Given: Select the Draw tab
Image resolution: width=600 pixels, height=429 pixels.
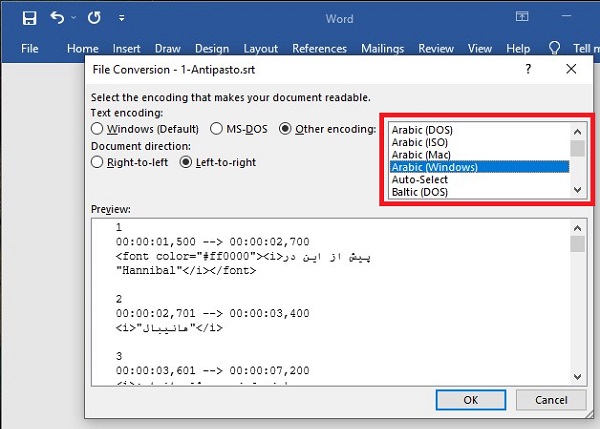Looking at the screenshot, I should 168,49.
